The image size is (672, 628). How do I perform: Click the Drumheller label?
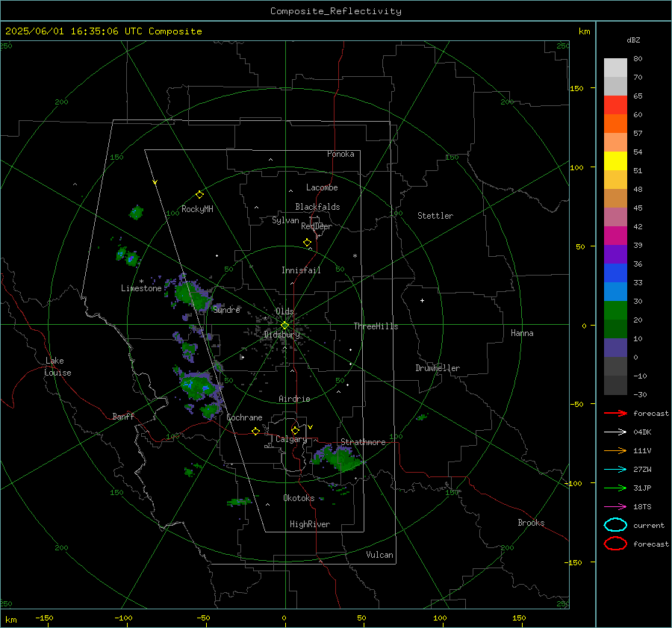(438, 368)
